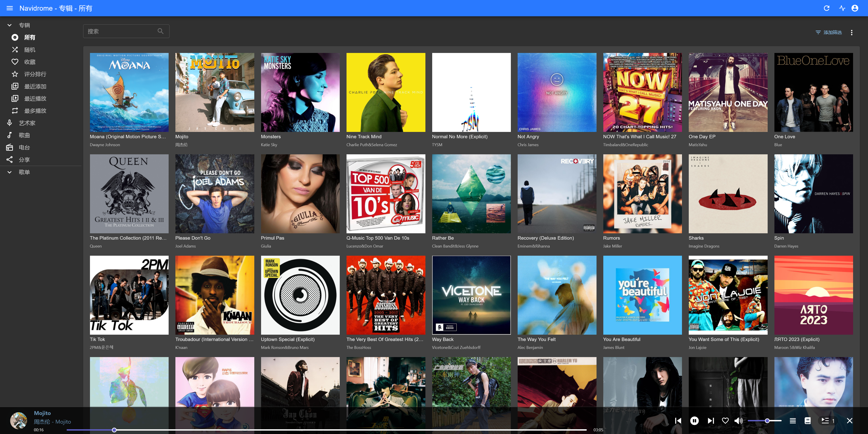Mute the player volume speaker icon

[738, 420]
